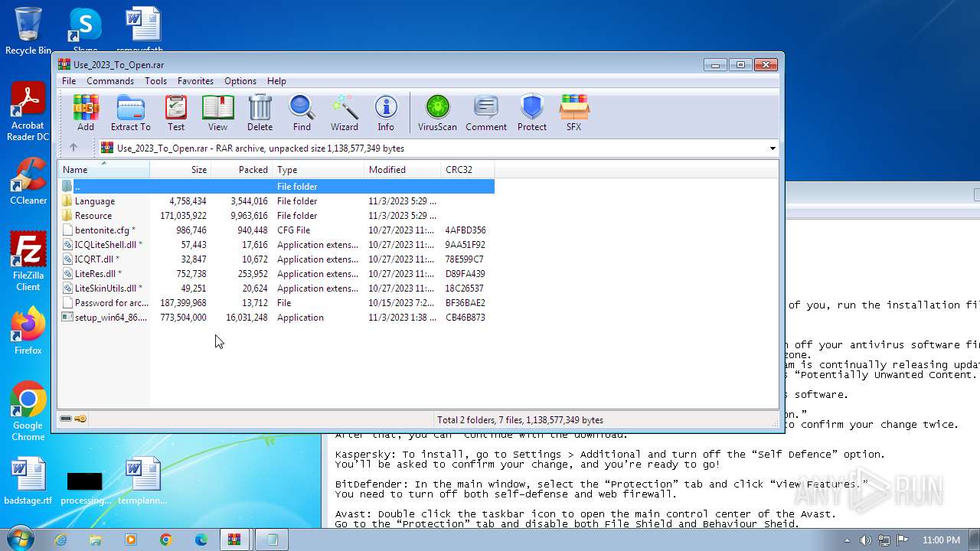Screen dimensions: 980x551
Task: Sort by the Modified column header
Action: point(403,170)
